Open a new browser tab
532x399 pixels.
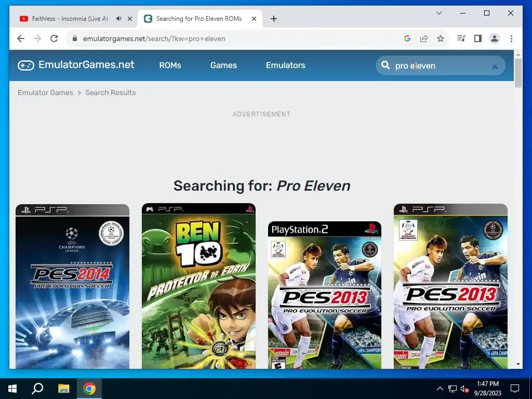tap(274, 19)
